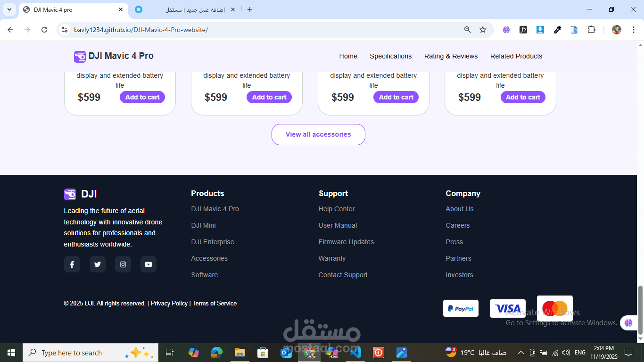Open Visual Studio Code from taskbar
This screenshot has width=644, height=362.
click(355, 353)
